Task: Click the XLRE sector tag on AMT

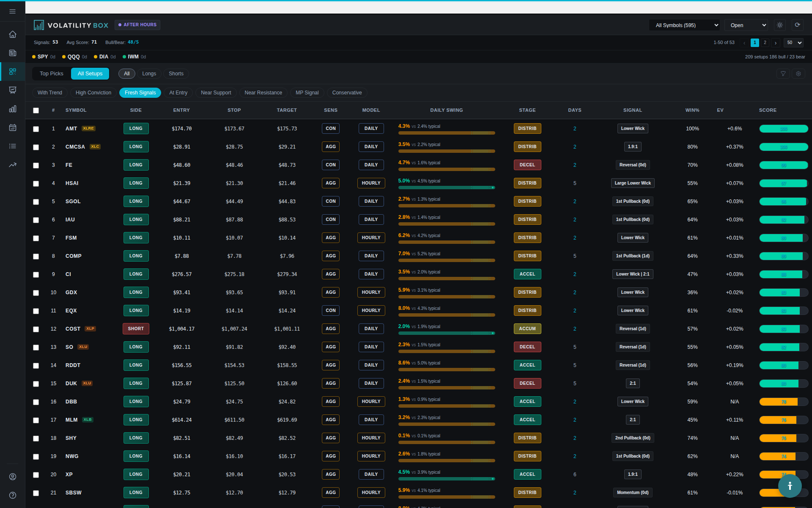Action: (x=88, y=128)
